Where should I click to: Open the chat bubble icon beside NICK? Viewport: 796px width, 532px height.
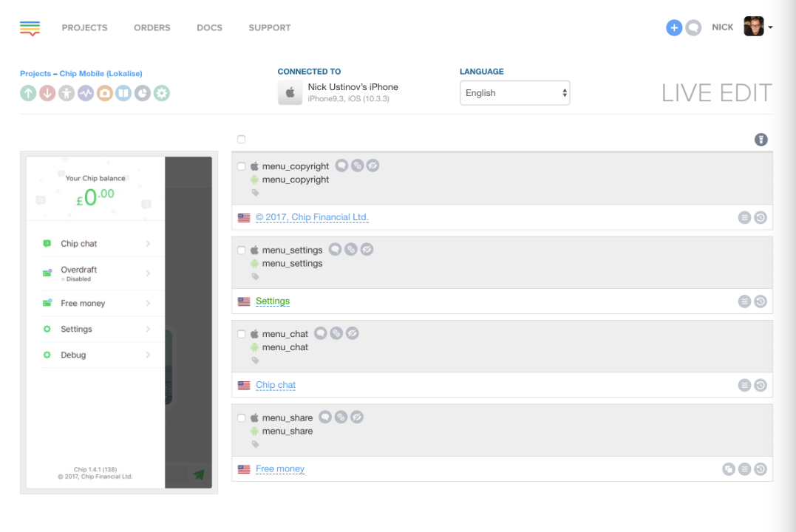pos(693,28)
